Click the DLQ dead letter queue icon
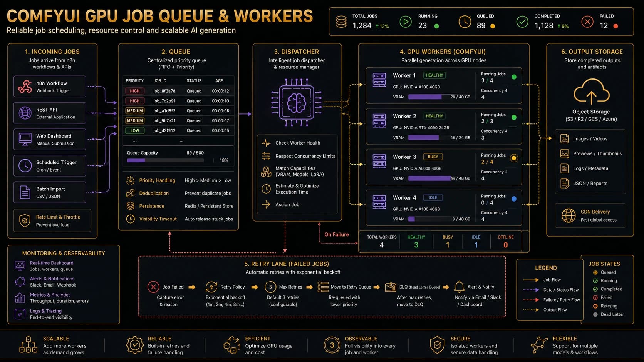Image resolution: width=644 pixels, height=362 pixels. [x=391, y=287]
